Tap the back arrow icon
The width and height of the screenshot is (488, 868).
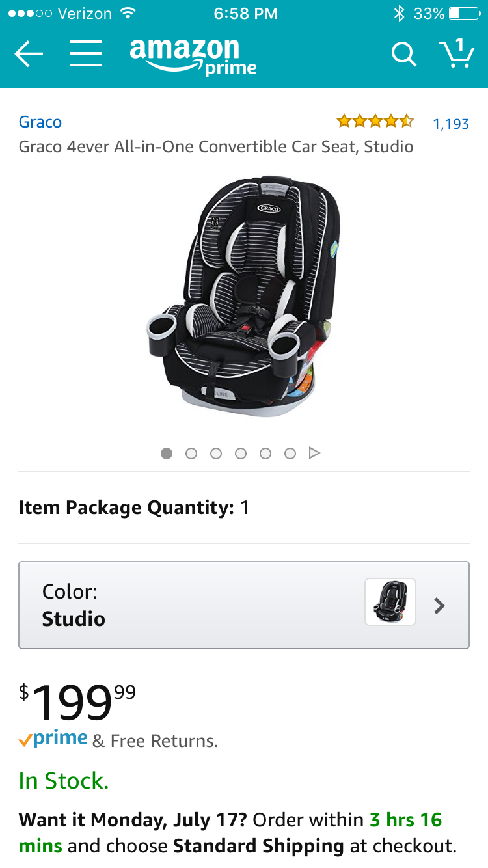coord(29,55)
